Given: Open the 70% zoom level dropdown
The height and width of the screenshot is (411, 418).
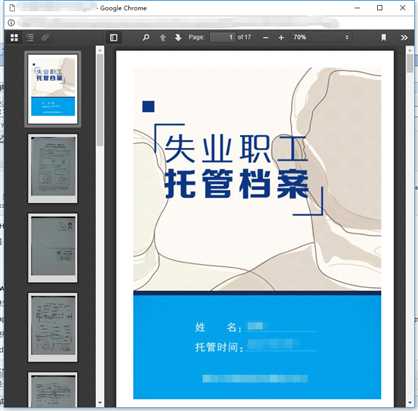Looking at the screenshot, I should point(321,37).
